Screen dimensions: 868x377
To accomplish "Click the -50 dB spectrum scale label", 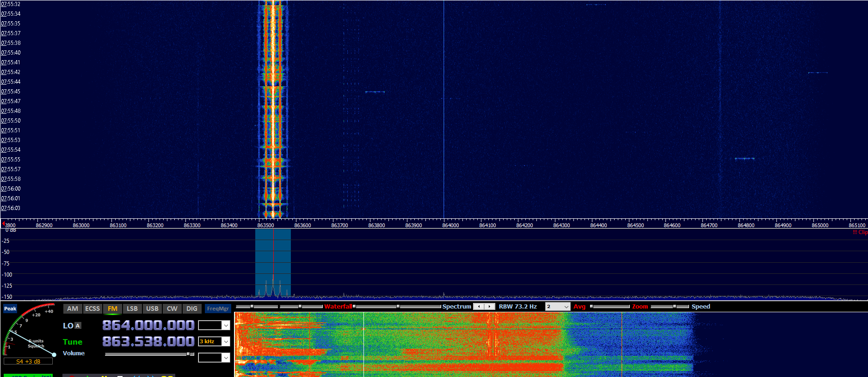I will click(x=6, y=252).
